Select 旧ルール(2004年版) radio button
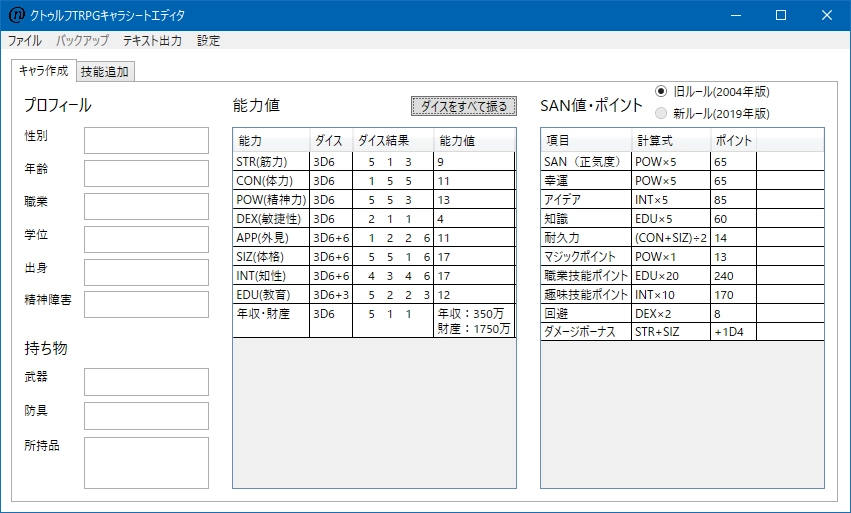The image size is (851, 513). 713,92
